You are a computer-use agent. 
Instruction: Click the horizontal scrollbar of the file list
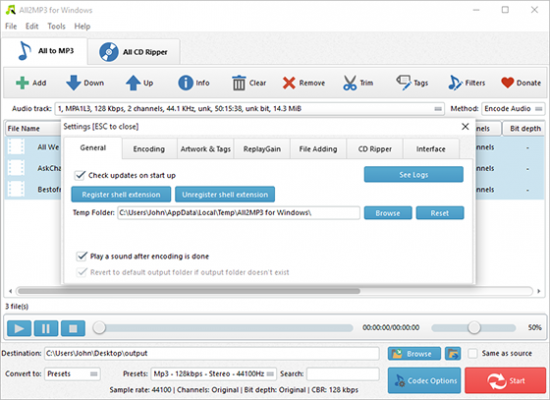tap(189, 291)
